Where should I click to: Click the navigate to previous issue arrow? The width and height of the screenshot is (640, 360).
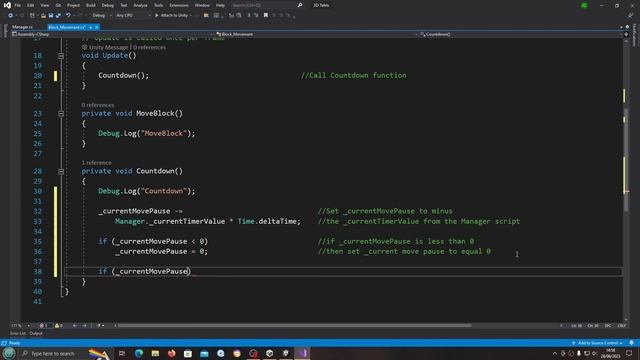click(x=75, y=326)
